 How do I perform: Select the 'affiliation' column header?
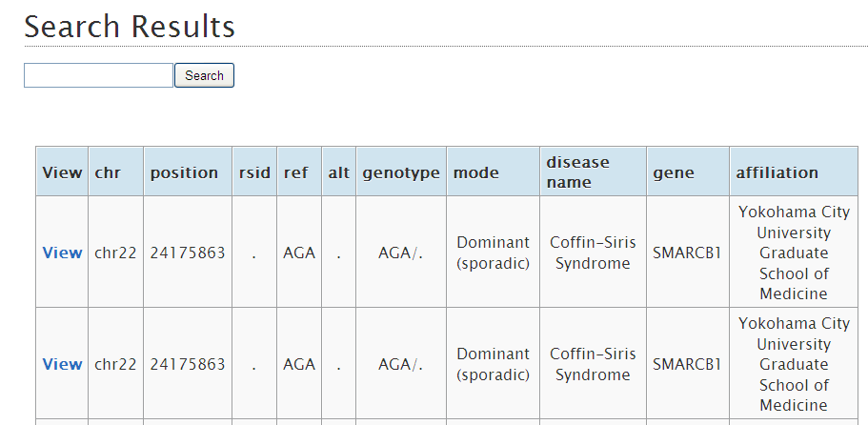click(794, 172)
